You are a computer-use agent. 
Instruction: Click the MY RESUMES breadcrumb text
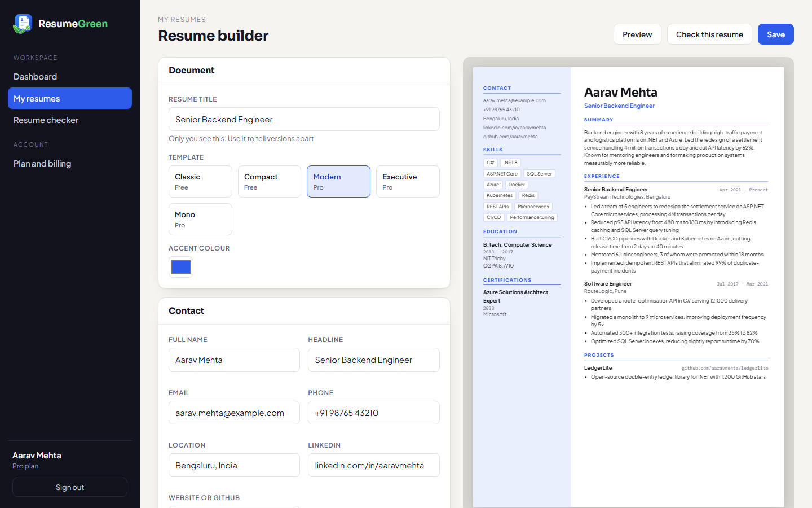coord(182,19)
